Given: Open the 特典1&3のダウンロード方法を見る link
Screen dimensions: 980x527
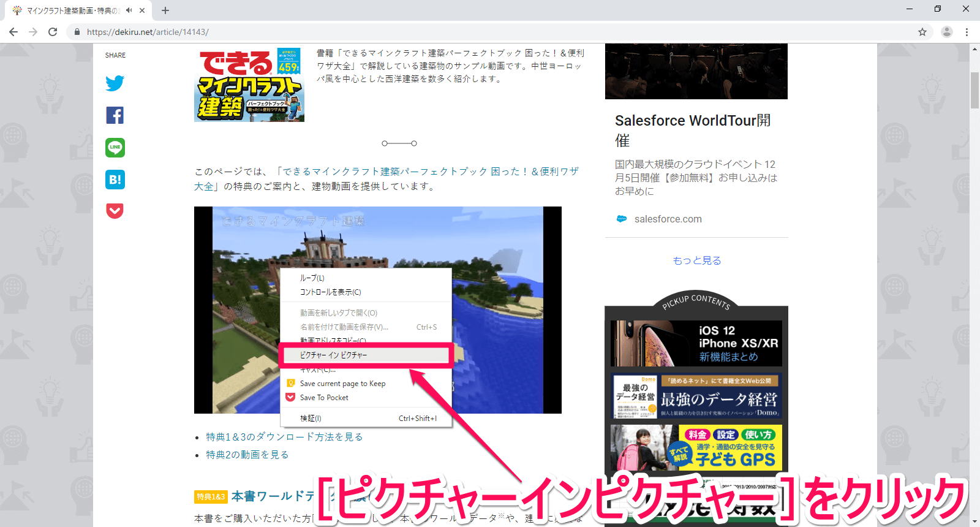Looking at the screenshot, I should click(284, 437).
